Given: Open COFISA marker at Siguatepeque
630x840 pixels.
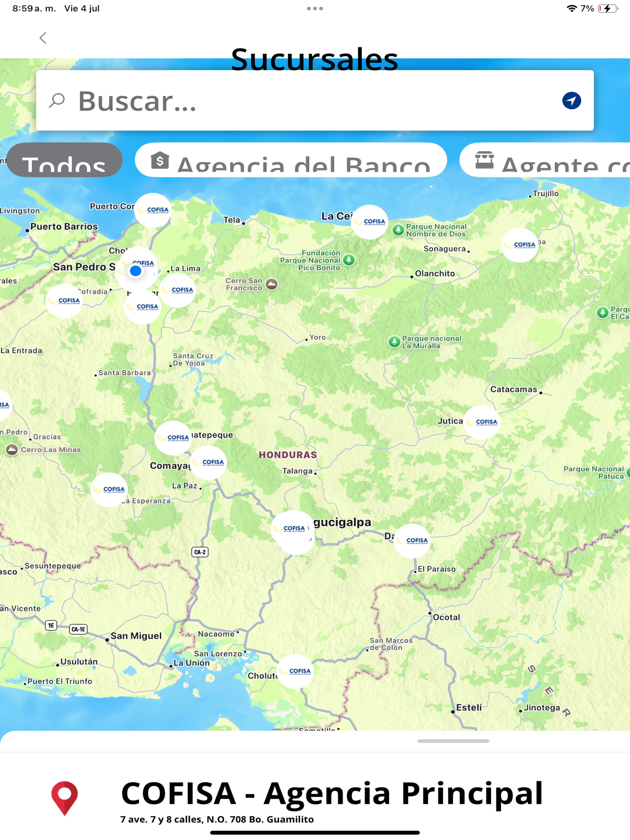Looking at the screenshot, I should point(173,438).
